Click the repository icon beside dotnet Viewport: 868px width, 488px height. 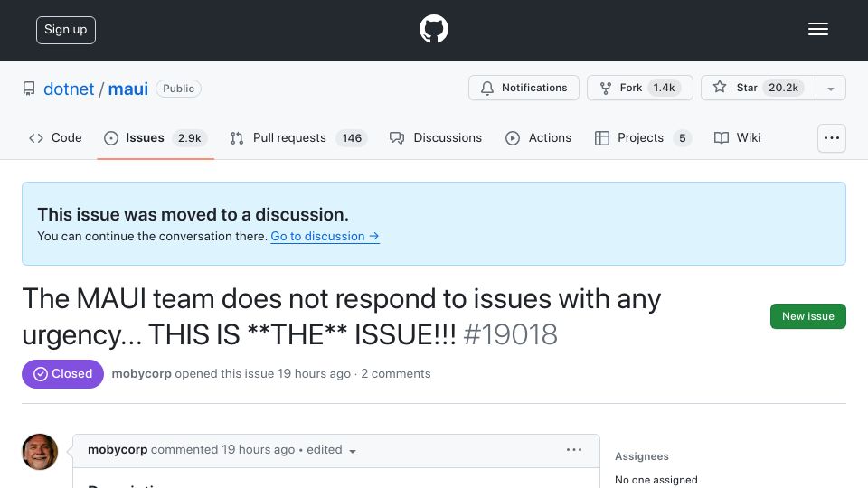tap(29, 89)
